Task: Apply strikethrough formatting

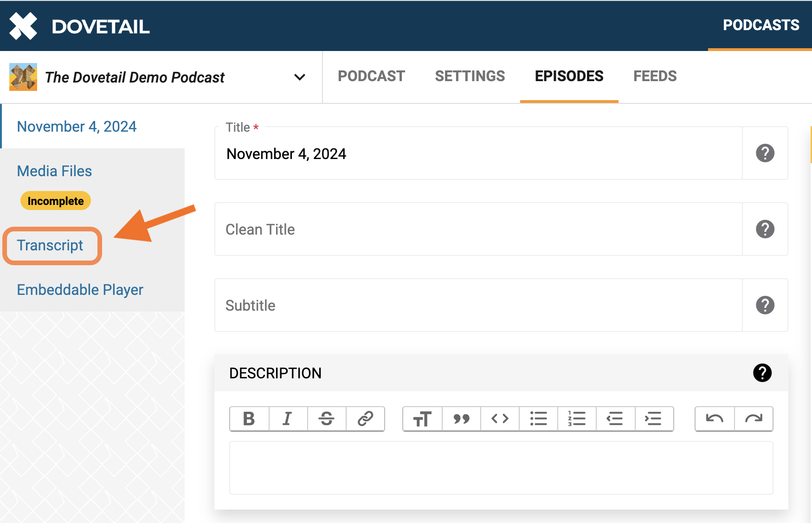Action: coord(327,419)
